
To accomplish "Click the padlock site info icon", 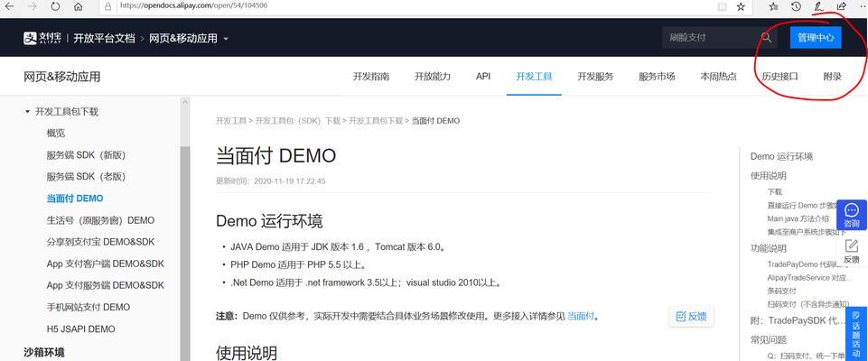I will (108, 6).
